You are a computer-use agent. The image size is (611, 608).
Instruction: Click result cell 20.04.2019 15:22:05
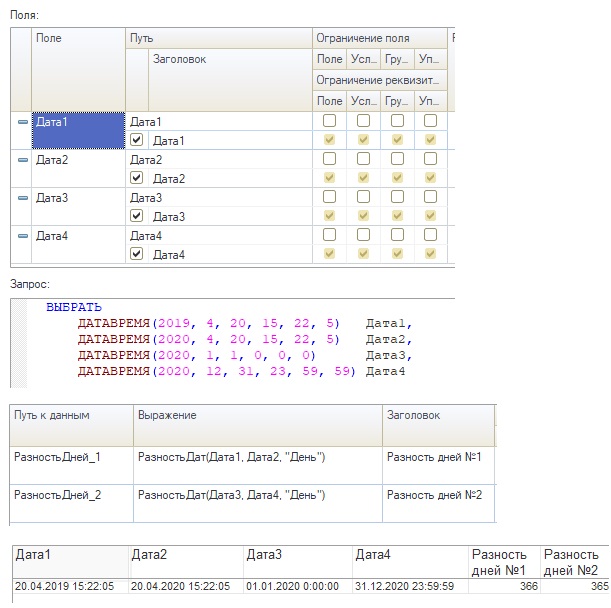pyautogui.click(x=70, y=586)
